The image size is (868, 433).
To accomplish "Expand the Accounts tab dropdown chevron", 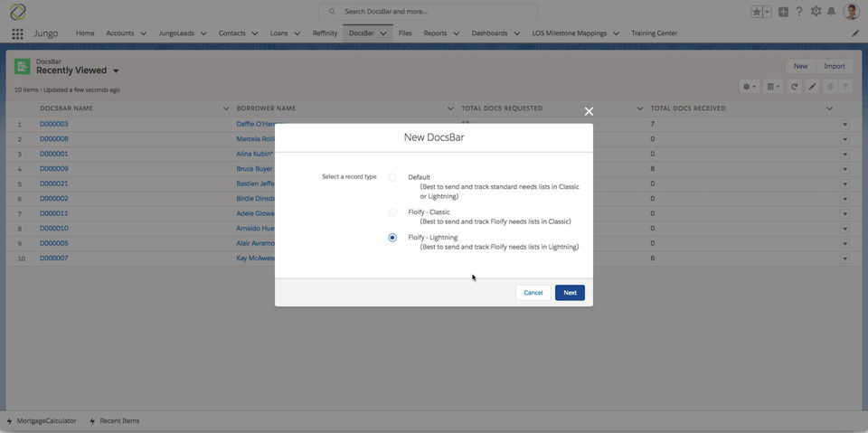I will click(x=144, y=33).
